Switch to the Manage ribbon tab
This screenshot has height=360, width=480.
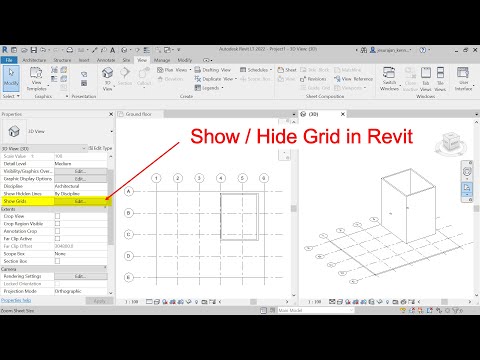162,60
